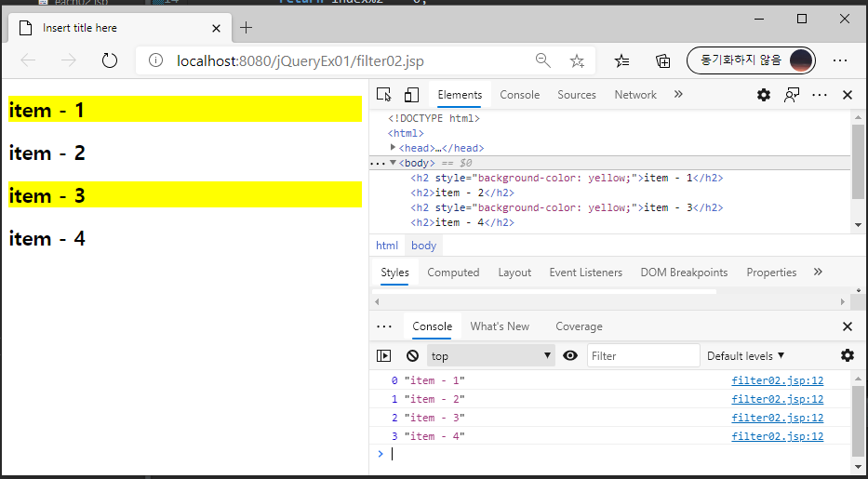Screen dimensions: 868x479
Task: Toggle device emulation mode
Action: [411, 95]
